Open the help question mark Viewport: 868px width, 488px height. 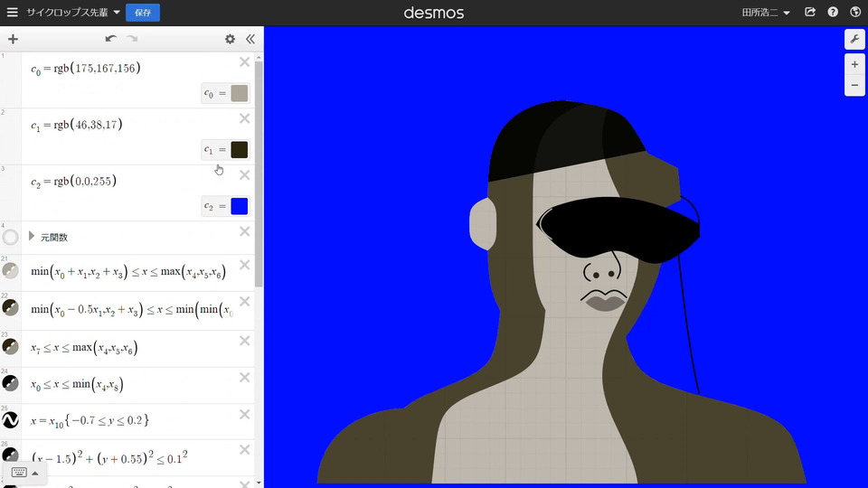pos(833,13)
